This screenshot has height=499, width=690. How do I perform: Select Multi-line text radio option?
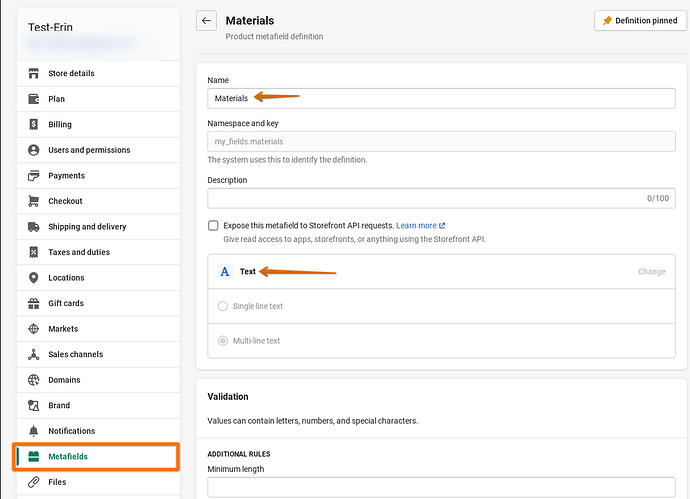tap(223, 341)
